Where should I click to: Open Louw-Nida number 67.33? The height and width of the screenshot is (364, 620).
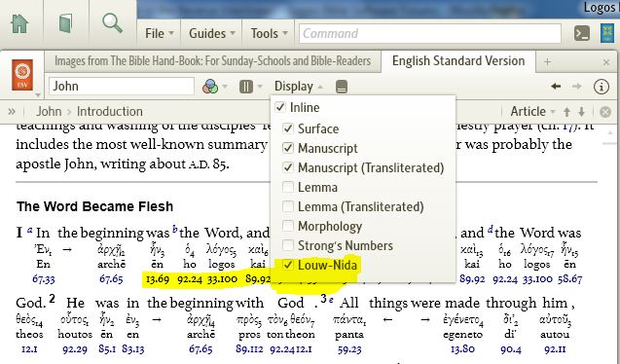click(44, 279)
